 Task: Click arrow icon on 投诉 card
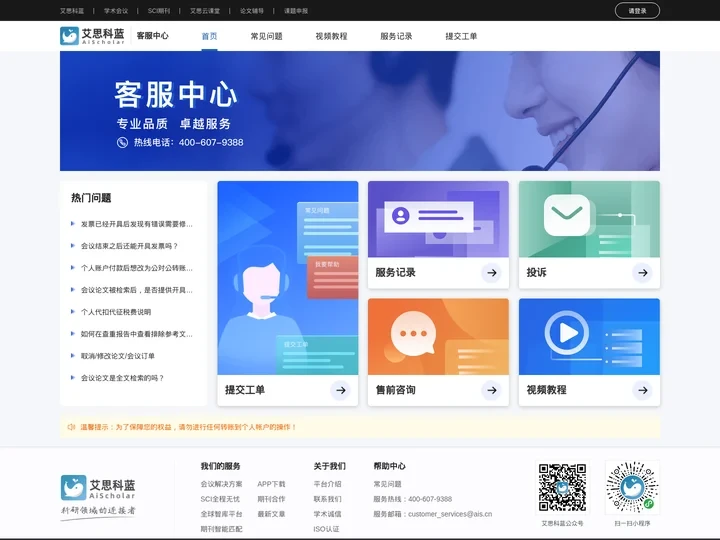tap(642, 272)
